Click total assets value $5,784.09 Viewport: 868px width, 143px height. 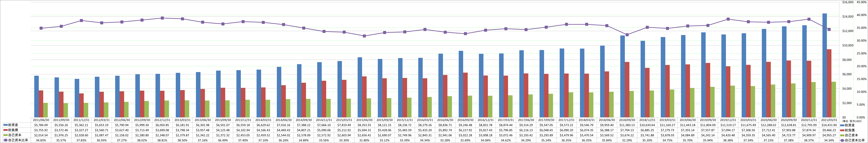(x=41, y=125)
